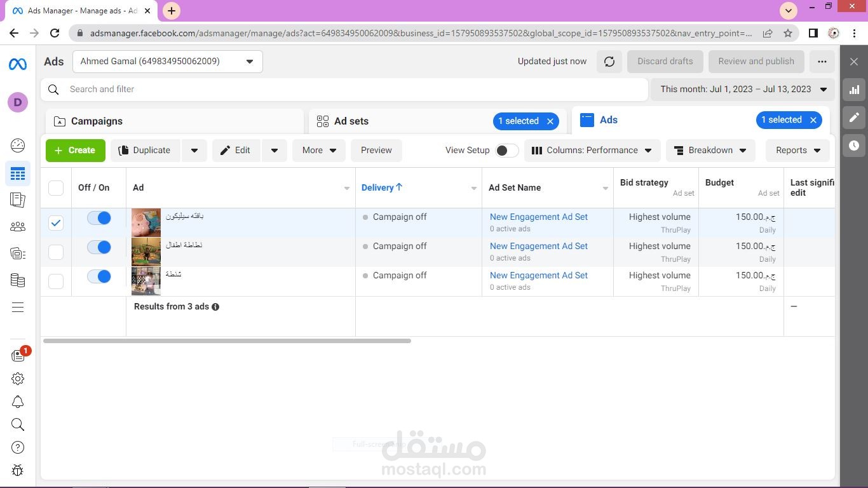The width and height of the screenshot is (868, 488).
Task: Open the باقته سيليكون ad thumbnail
Action: click(146, 223)
